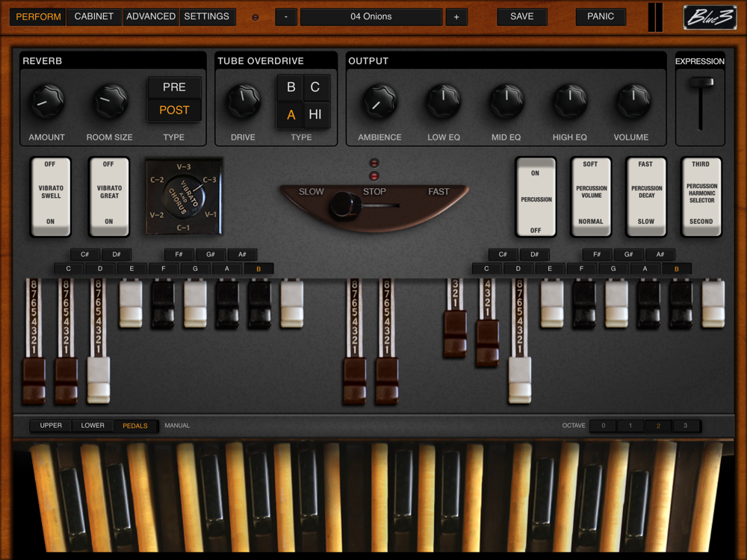Select right preset key A#

click(x=660, y=255)
